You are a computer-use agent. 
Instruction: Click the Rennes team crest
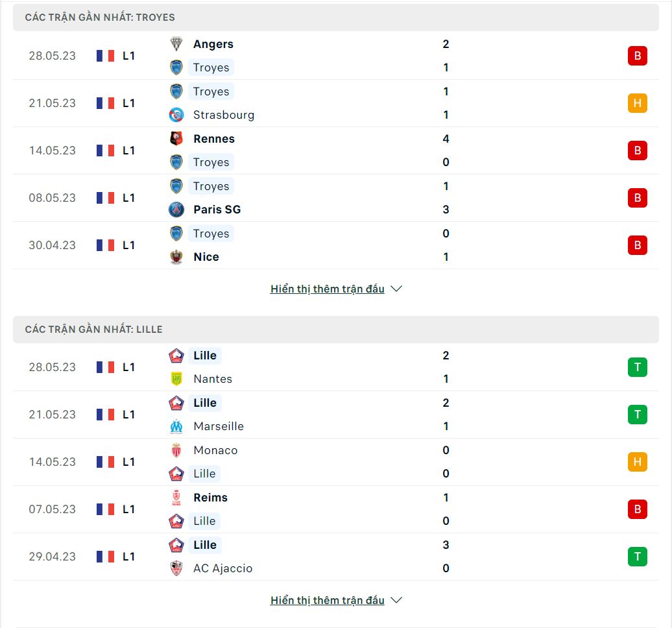(176, 138)
